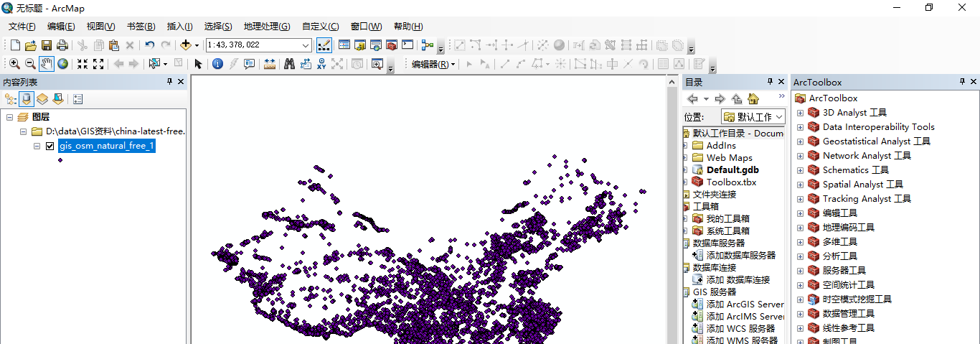Open the HTML Popup tool
This screenshot has width=980, height=344.
pyautogui.click(x=250, y=64)
